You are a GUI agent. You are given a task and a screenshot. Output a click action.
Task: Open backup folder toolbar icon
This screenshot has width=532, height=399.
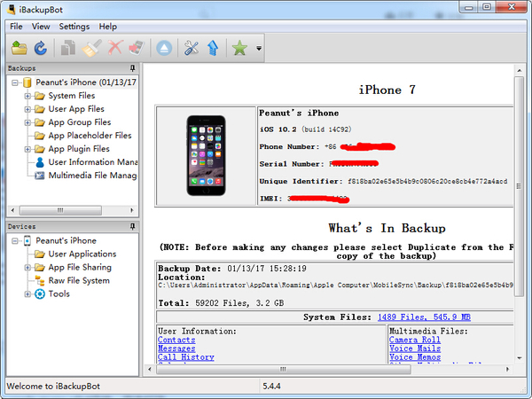20,48
